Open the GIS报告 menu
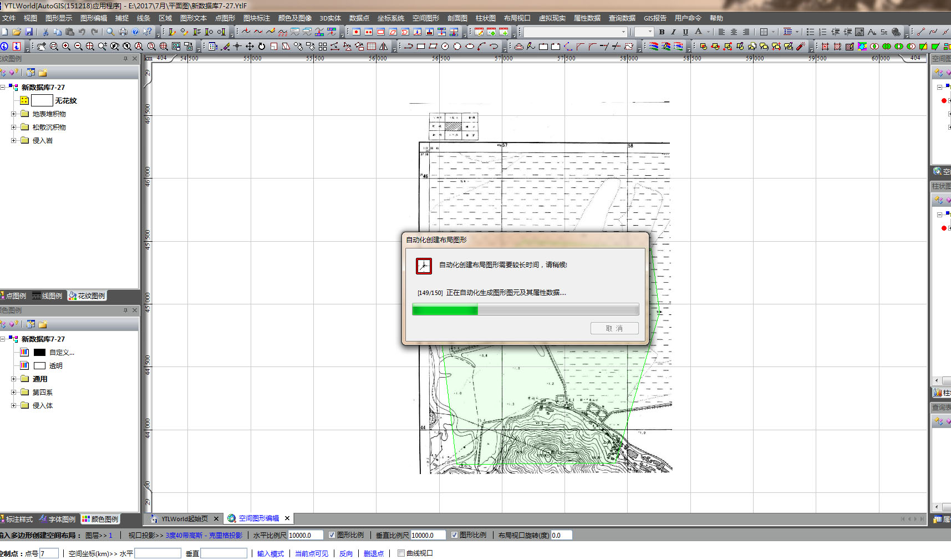 655,18
